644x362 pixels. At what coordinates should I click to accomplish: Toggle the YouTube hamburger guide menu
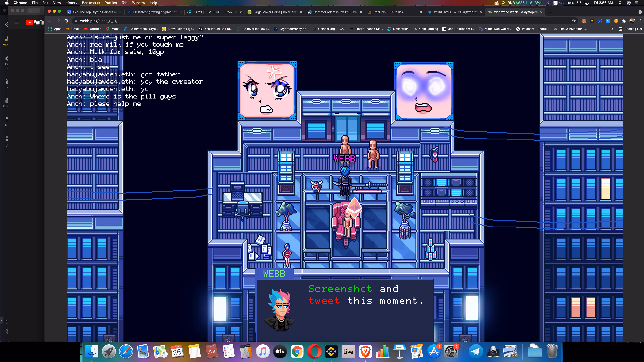click(x=17, y=22)
